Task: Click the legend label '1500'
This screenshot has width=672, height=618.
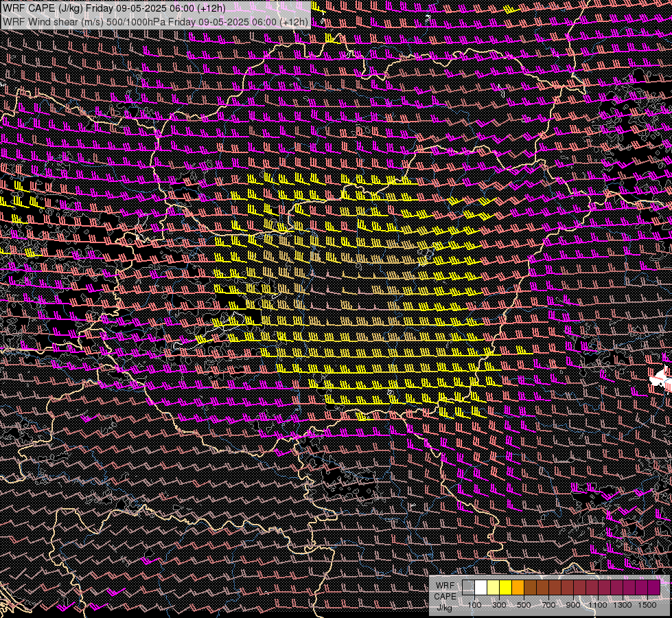Action: point(647,605)
